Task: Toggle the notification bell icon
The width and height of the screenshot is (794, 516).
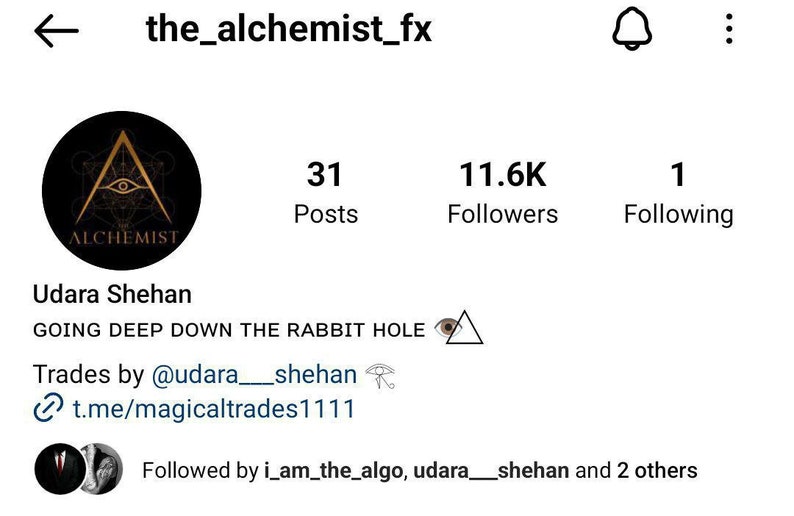Action: (x=632, y=29)
